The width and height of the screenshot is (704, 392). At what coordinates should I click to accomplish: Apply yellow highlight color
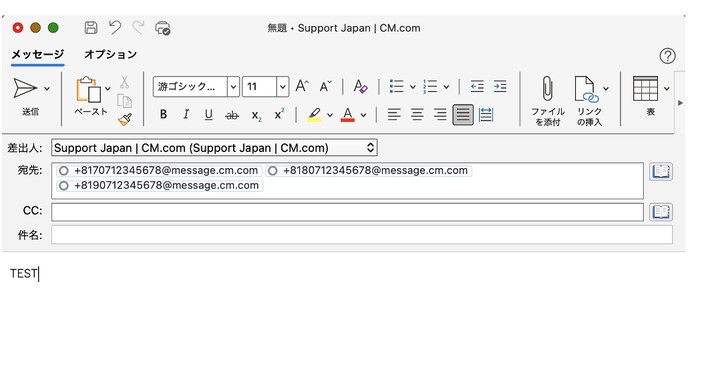(x=314, y=115)
